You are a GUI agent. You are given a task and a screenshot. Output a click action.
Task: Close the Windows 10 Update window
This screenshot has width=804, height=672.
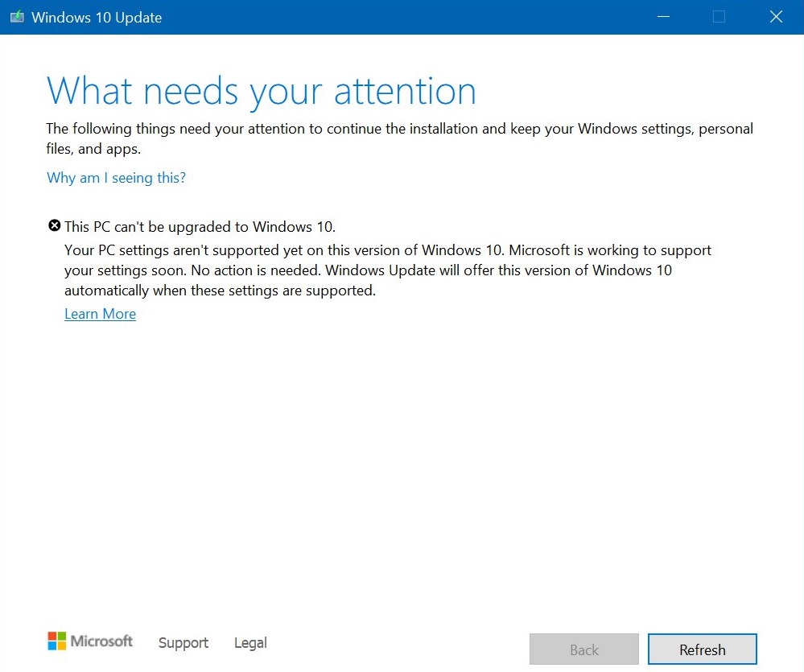[x=776, y=17]
